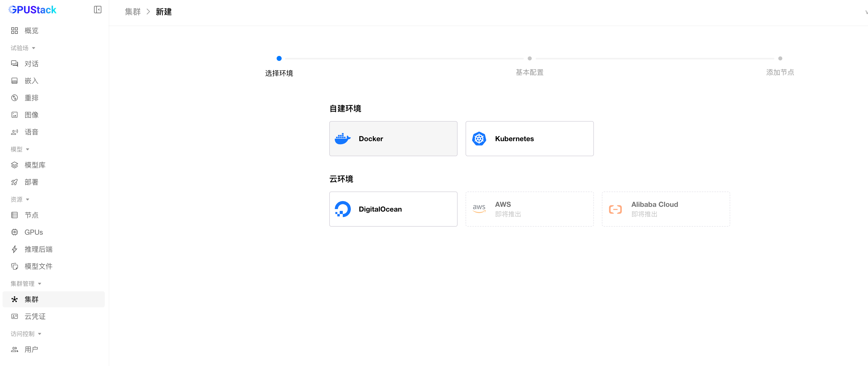
Task: Click the GPUs chip icon
Action: coord(15,232)
